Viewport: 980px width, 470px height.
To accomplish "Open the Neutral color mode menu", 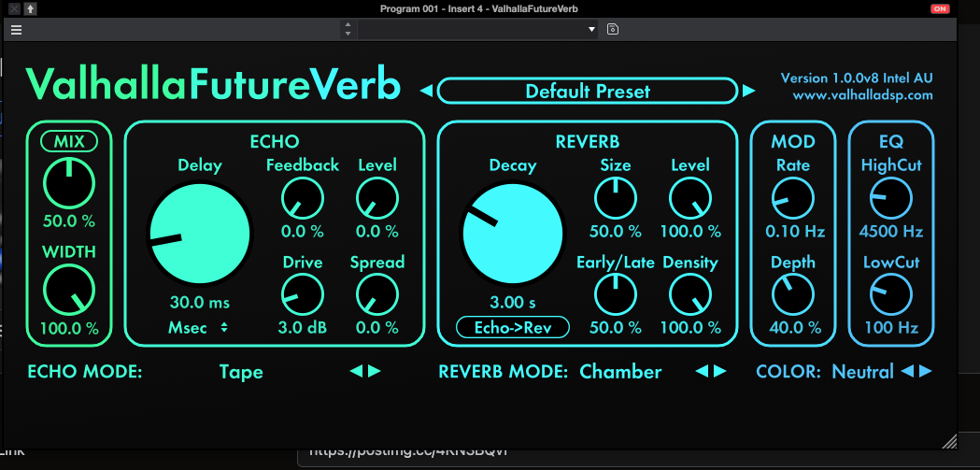I will coord(862,372).
